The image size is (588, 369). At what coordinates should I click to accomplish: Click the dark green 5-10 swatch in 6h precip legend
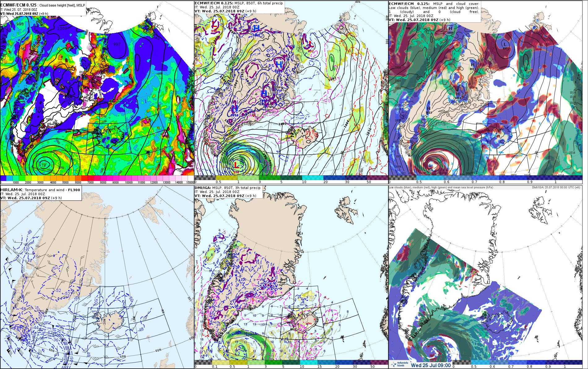(291, 178)
